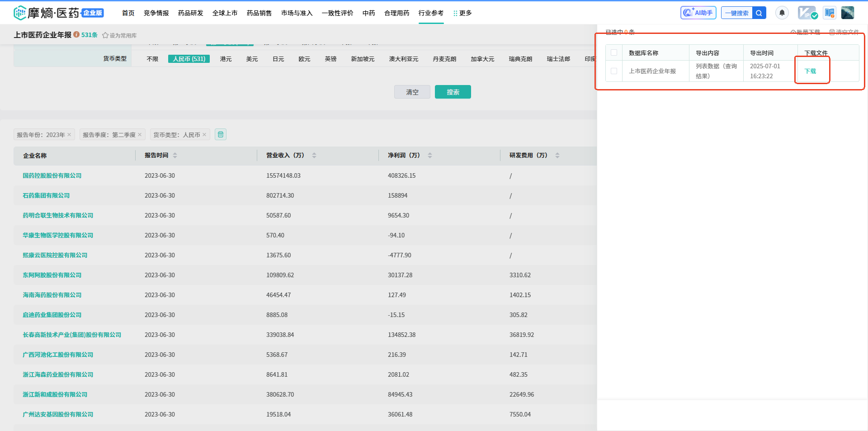Sort by 报告时间 column

(175, 155)
